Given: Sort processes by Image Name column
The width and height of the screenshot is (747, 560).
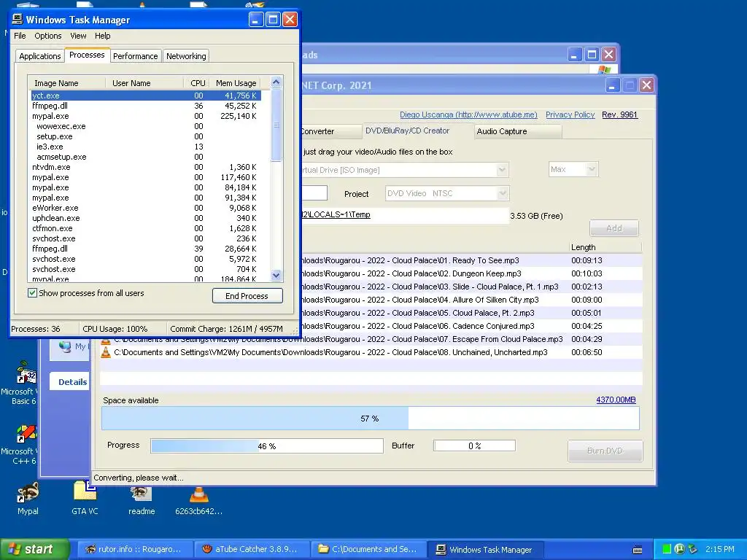Looking at the screenshot, I should pos(66,83).
